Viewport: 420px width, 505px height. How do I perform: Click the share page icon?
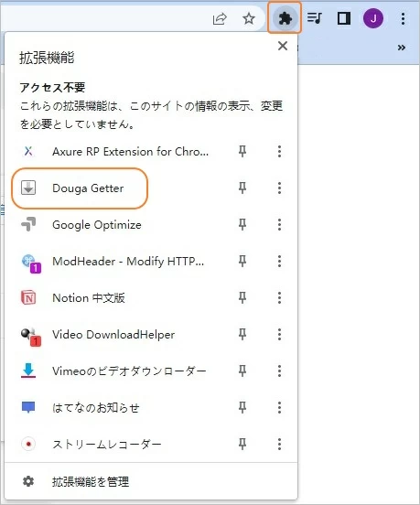coord(220,19)
